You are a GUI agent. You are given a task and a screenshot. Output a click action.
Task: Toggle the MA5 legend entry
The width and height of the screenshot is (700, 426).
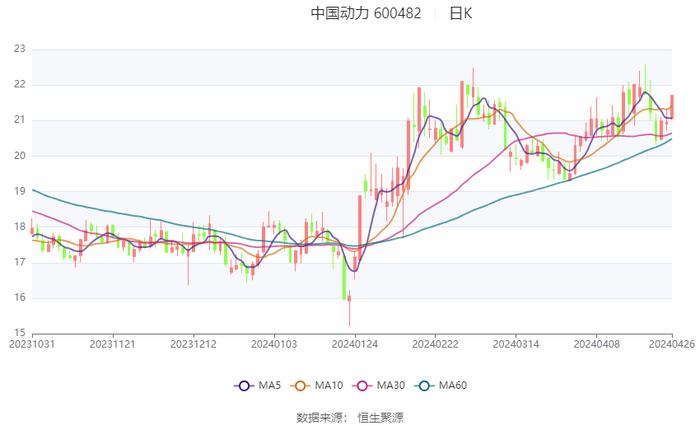pos(258,385)
